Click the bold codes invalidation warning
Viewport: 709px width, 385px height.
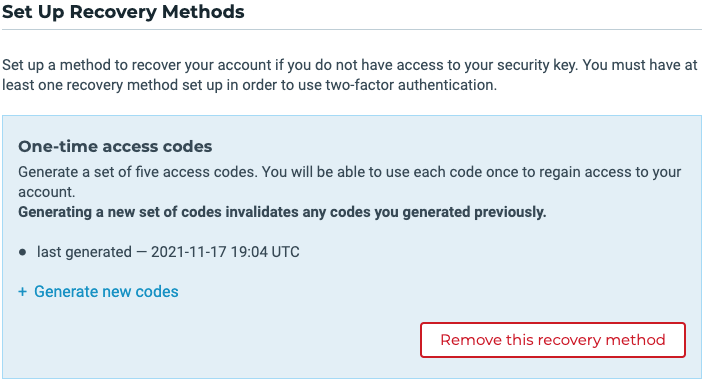(x=282, y=212)
